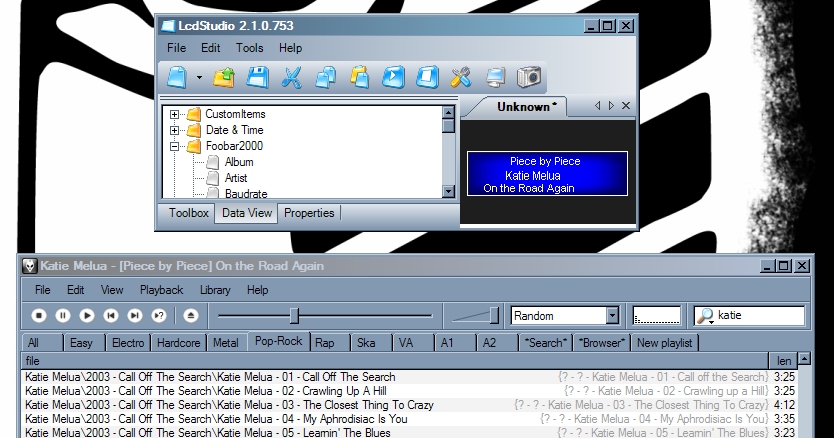Close the Unknown* document tab
The width and height of the screenshot is (834, 438).
click(626, 106)
